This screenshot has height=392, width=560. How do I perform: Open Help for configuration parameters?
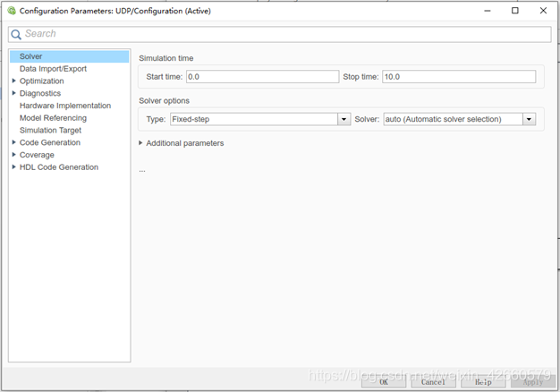[x=483, y=382]
